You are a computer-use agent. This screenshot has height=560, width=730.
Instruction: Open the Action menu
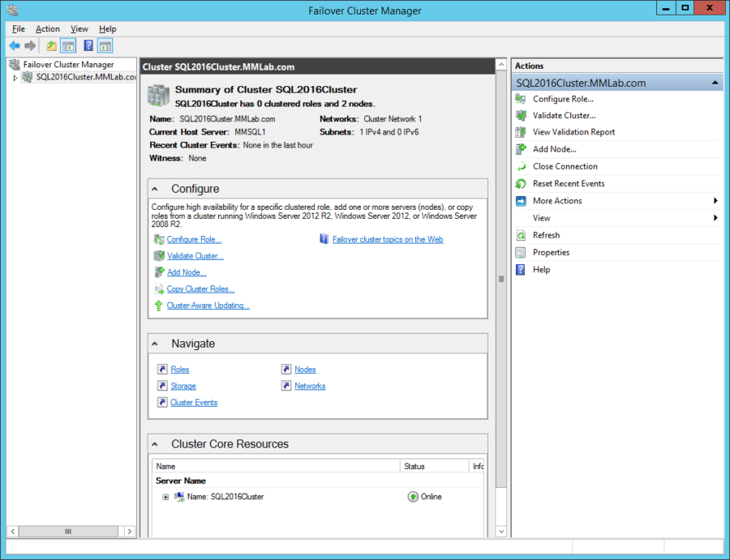47,28
